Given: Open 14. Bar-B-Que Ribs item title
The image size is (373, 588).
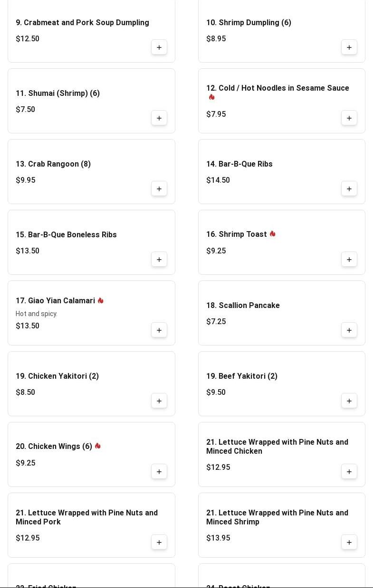Looking at the screenshot, I should click(x=239, y=164).
